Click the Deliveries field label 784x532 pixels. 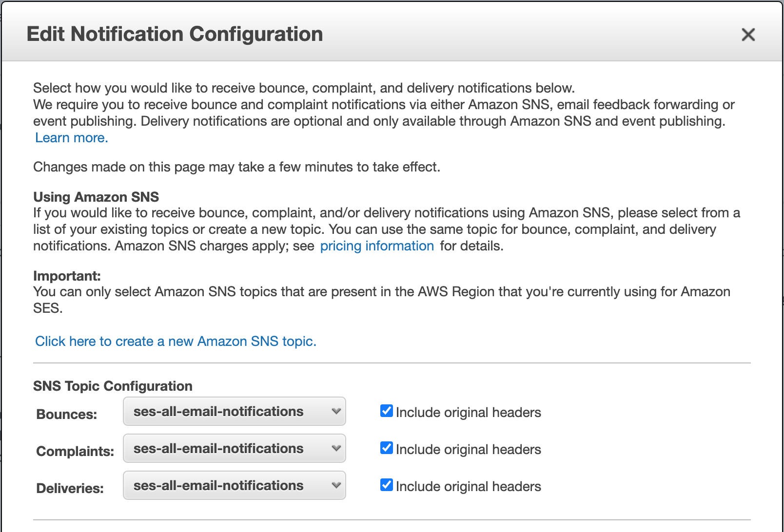70,489
